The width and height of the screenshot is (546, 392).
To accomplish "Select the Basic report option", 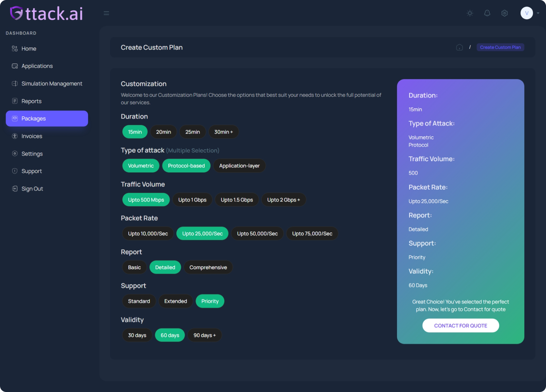I will (x=134, y=268).
